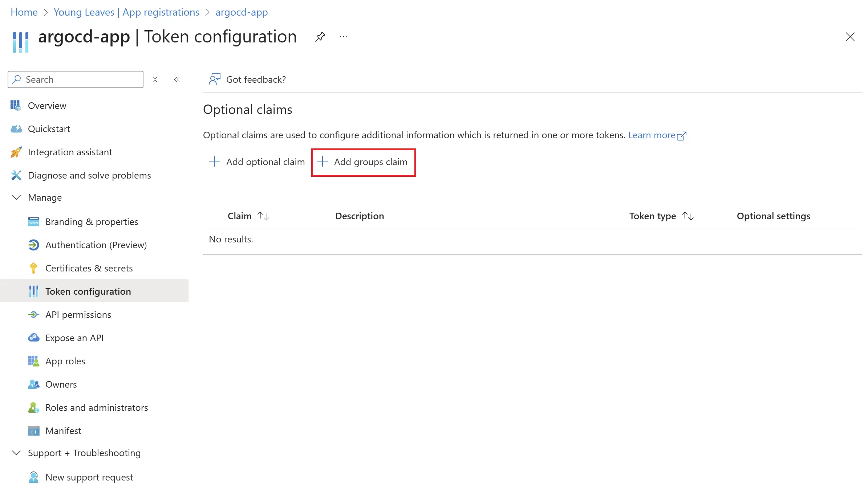
Task: Click Support + Troubleshooting label
Action: click(x=84, y=453)
